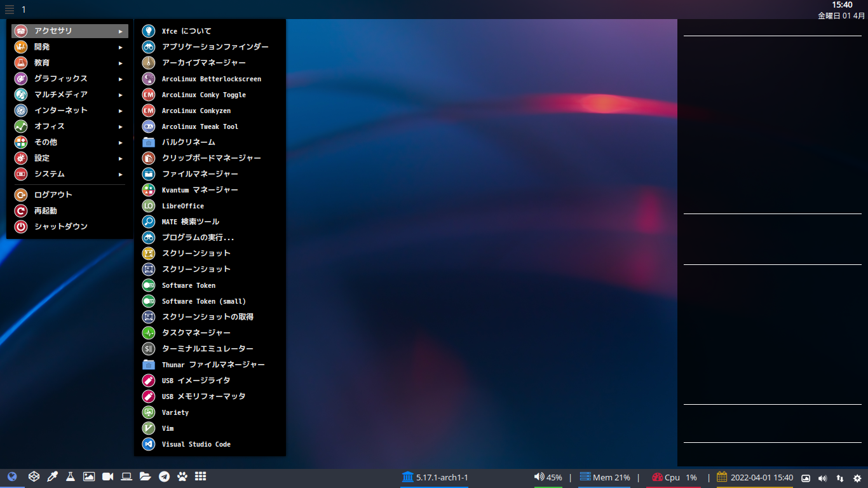
Task: Open Software Token (small)
Action: click(x=210, y=301)
